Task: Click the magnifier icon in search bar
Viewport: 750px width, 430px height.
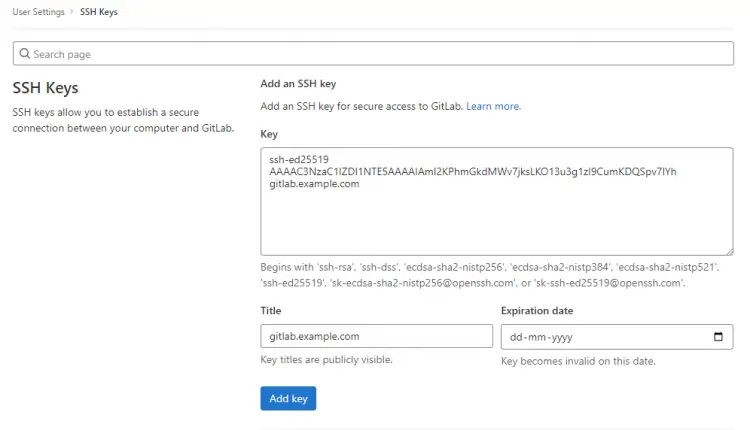Action: click(x=25, y=54)
